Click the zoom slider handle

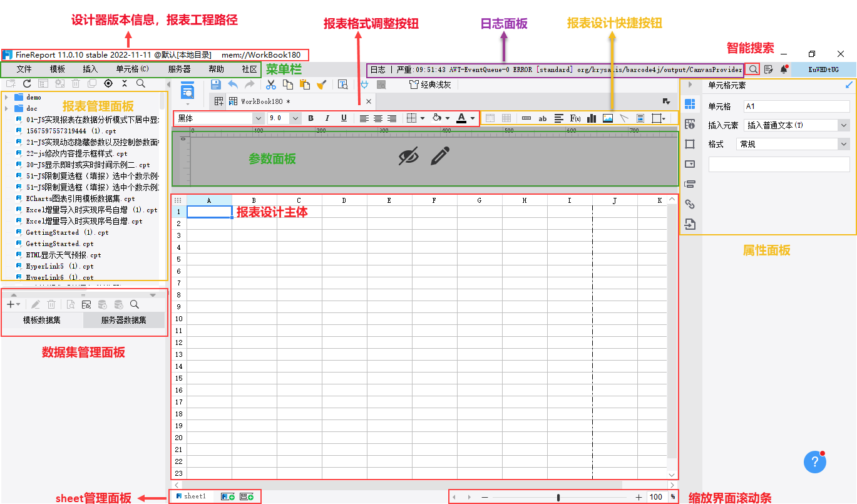[x=558, y=497]
